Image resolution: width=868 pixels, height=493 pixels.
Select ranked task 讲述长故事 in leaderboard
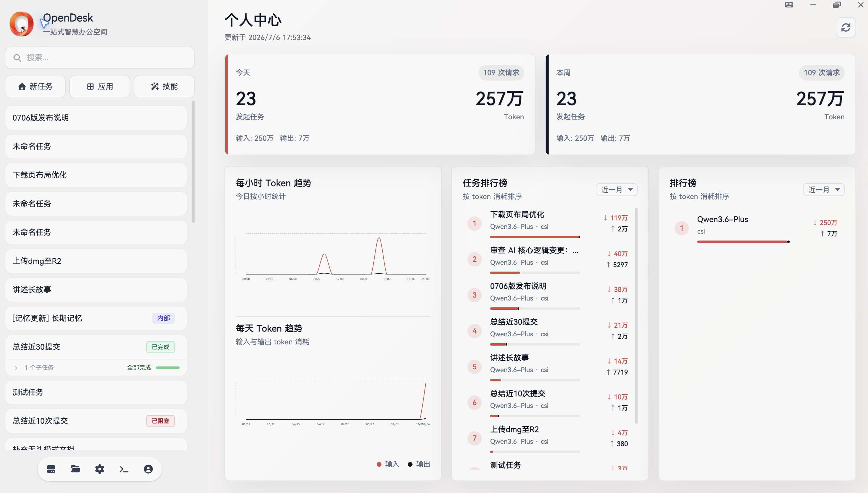pos(547,367)
